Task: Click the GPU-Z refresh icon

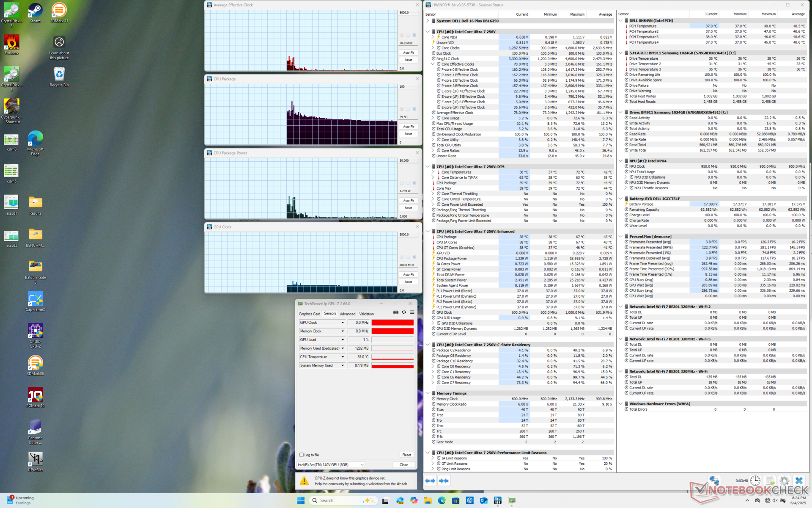Action: pos(404,312)
